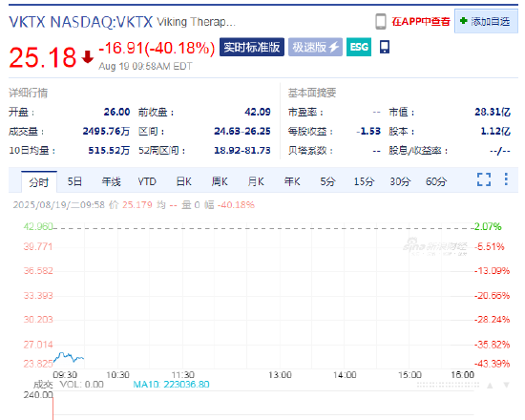Screen dimensions: 525x420
Task: Open the chart more-options dots menu
Action: tap(506, 179)
